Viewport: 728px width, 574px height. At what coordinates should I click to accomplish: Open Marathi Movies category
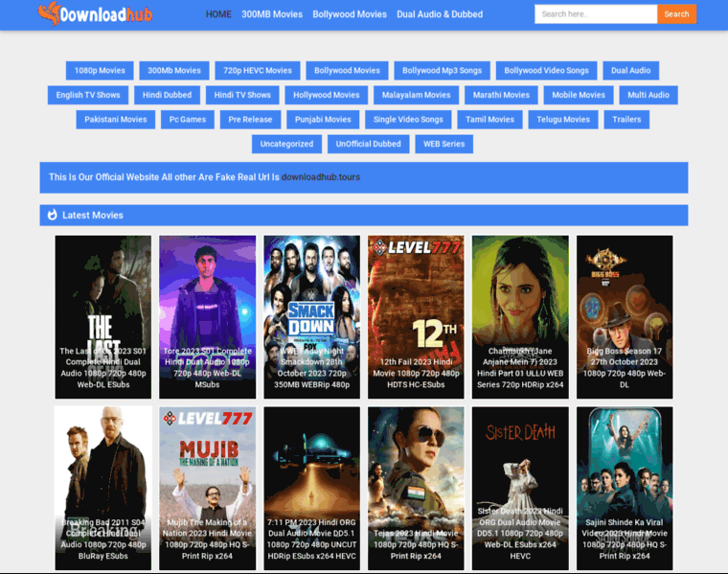pyautogui.click(x=501, y=95)
